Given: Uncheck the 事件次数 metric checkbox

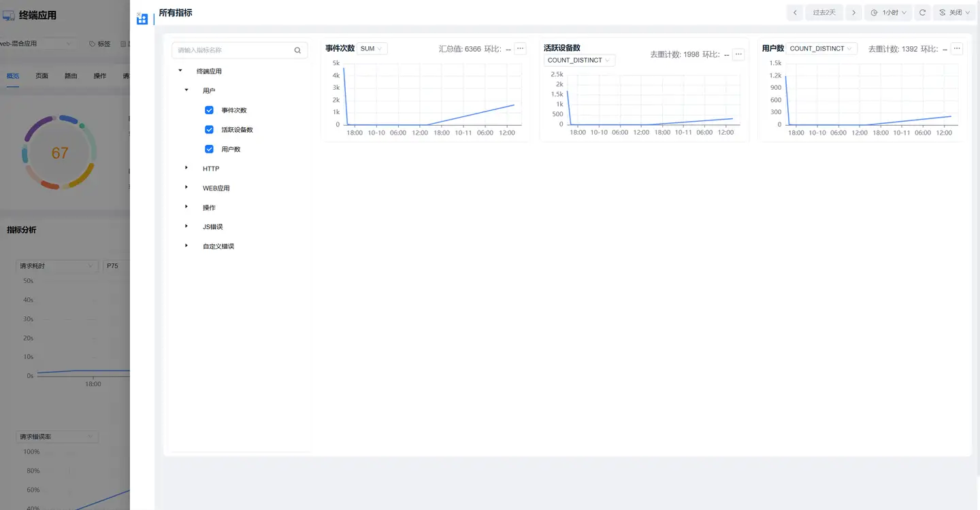Looking at the screenshot, I should (209, 110).
